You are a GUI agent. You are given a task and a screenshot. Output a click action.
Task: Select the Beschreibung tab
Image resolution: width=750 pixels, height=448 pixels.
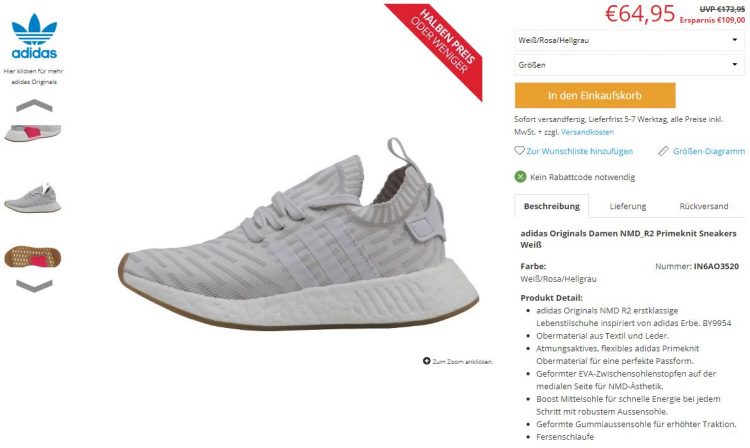click(x=551, y=206)
